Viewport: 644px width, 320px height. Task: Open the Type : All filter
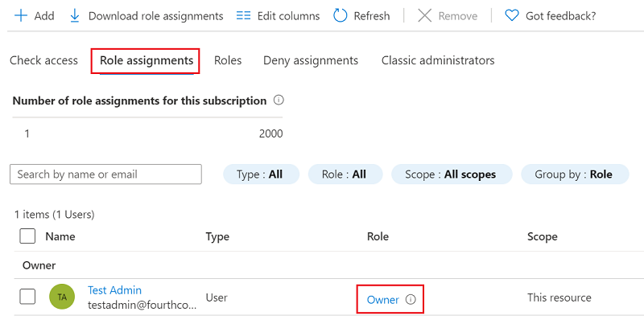click(261, 174)
